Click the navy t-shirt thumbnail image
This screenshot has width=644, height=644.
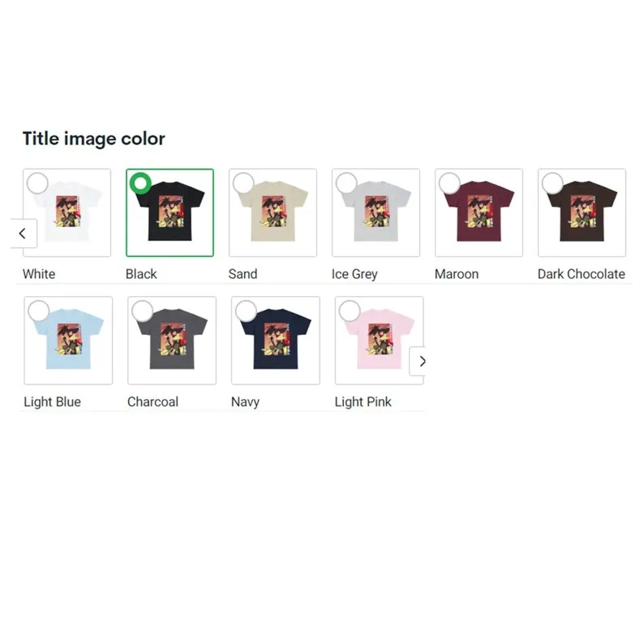coord(276,341)
